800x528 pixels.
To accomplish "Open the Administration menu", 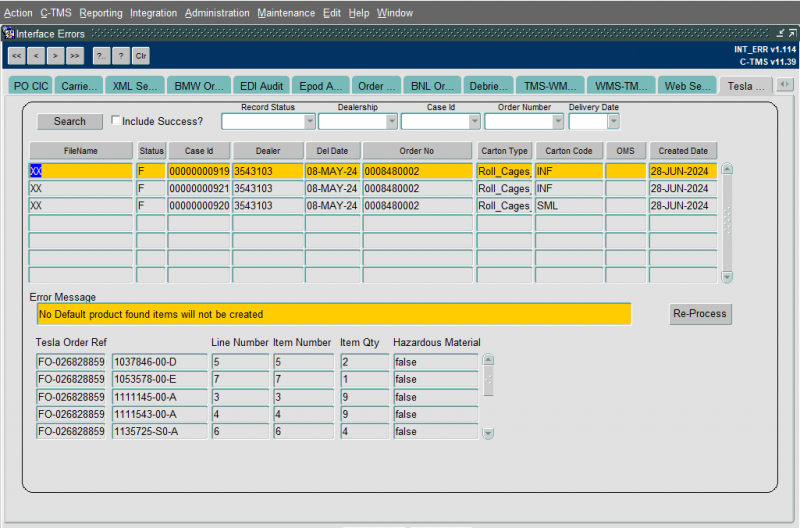I will coord(217,13).
